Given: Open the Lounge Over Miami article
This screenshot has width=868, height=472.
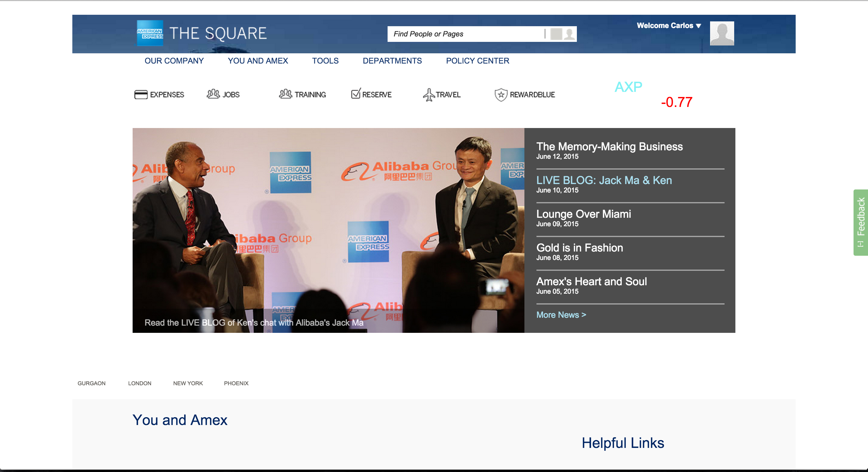Looking at the screenshot, I should pyautogui.click(x=583, y=214).
